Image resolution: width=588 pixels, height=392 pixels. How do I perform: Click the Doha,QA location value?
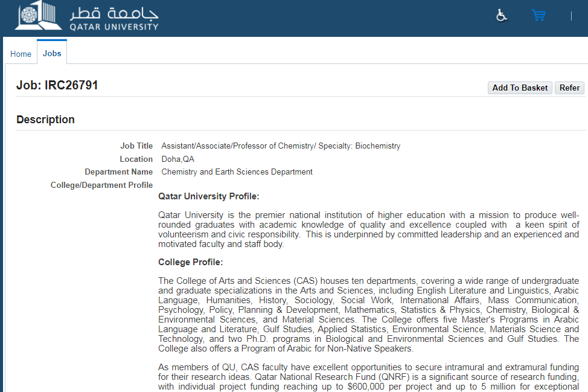coord(178,159)
